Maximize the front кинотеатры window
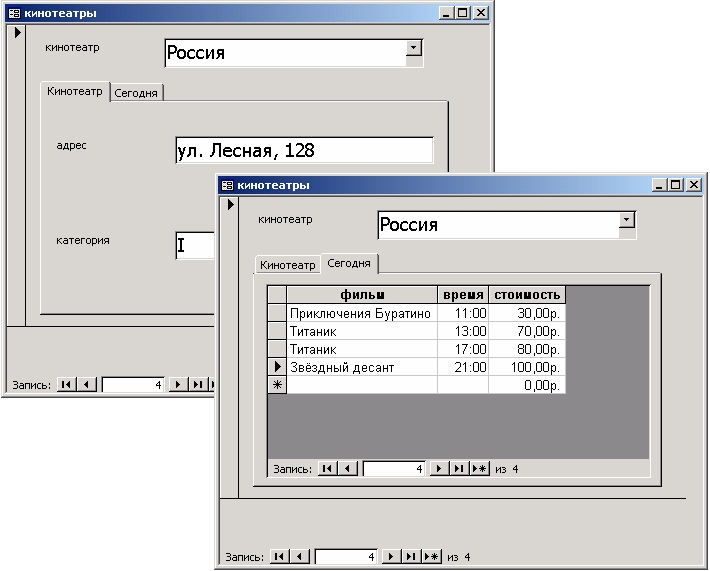The image size is (710, 571). click(675, 185)
